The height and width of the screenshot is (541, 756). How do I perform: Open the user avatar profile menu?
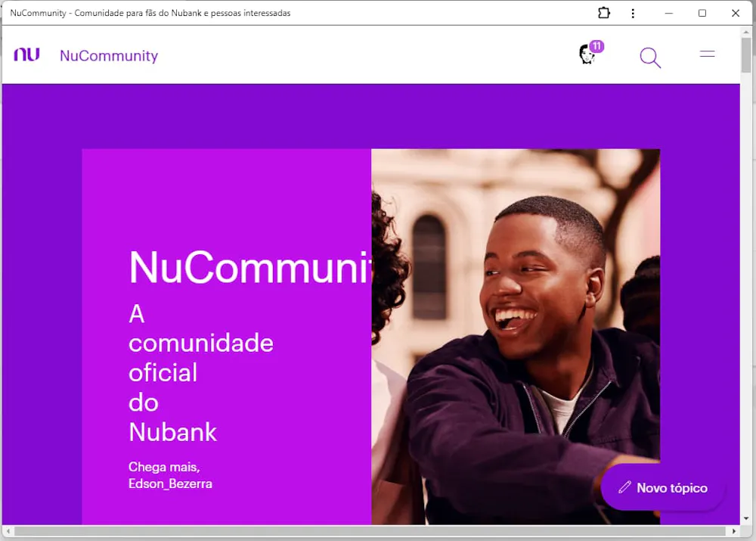tap(587, 54)
